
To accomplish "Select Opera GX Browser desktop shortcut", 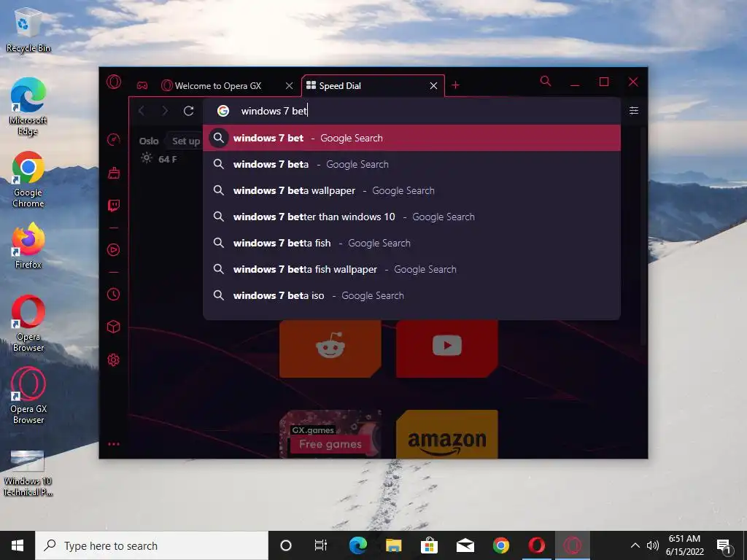I will 28,395.
